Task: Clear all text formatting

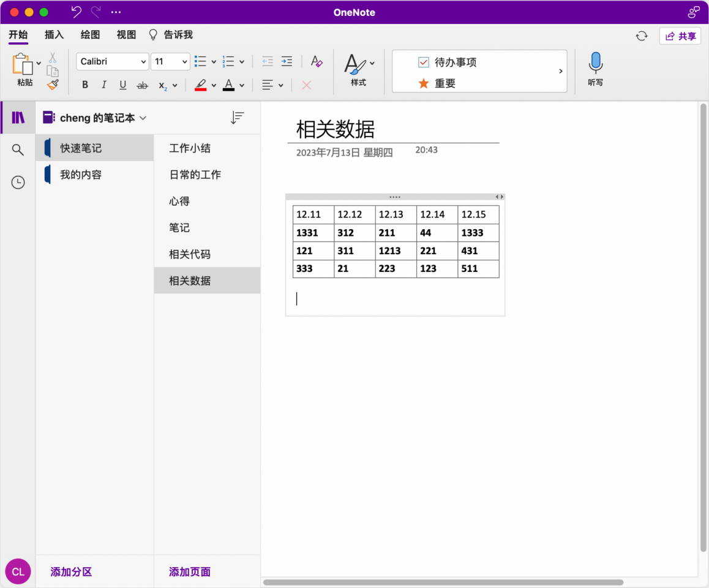Action: coord(317,61)
